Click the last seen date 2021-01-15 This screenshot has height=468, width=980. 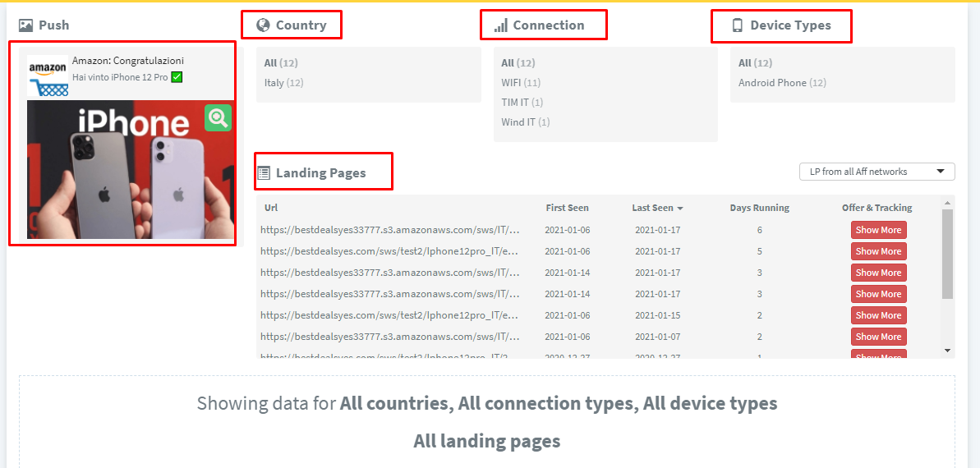click(x=657, y=315)
